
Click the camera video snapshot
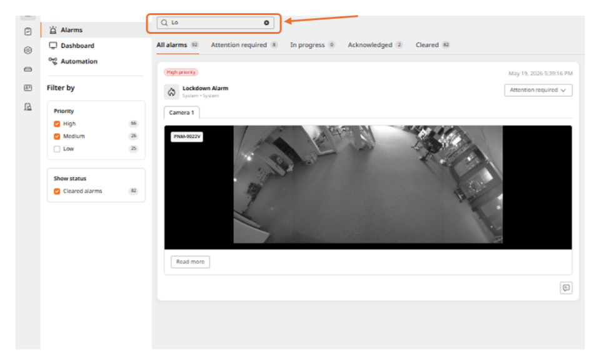(368, 187)
